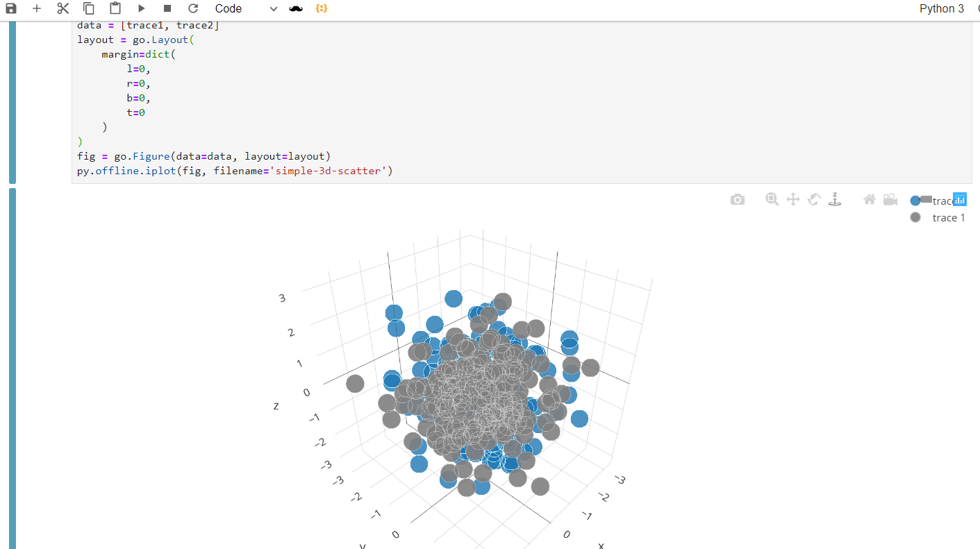
Task: Reset camera to default view
Action: click(x=869, y=199)
